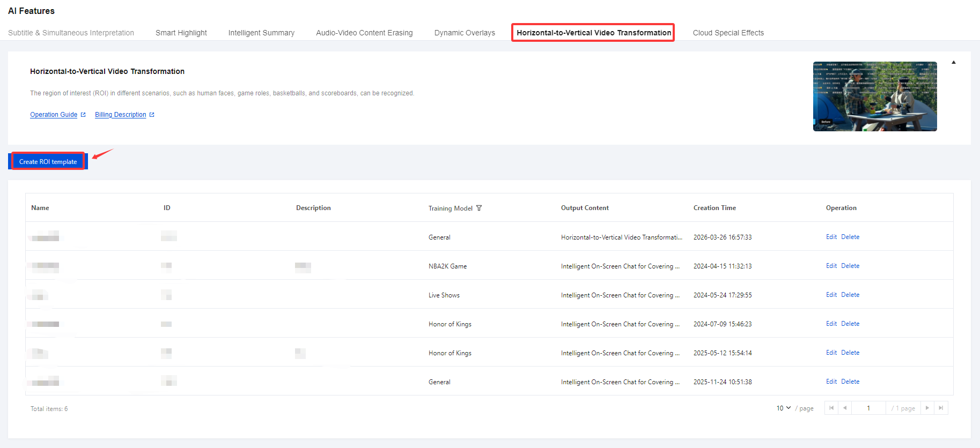Click the Create ROI template button

click(48, 161)
